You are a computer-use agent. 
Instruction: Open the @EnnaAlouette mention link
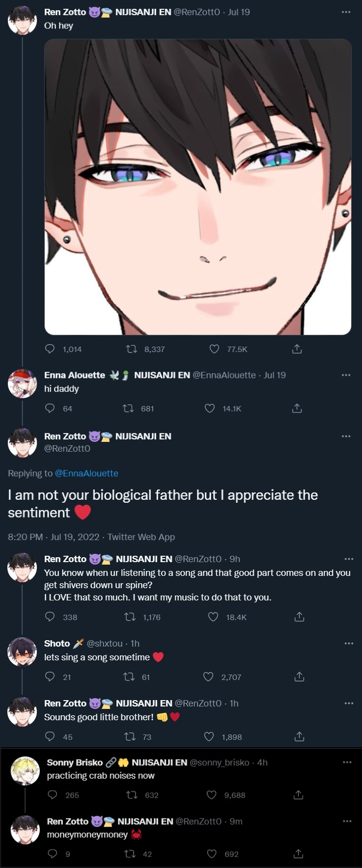86,473
